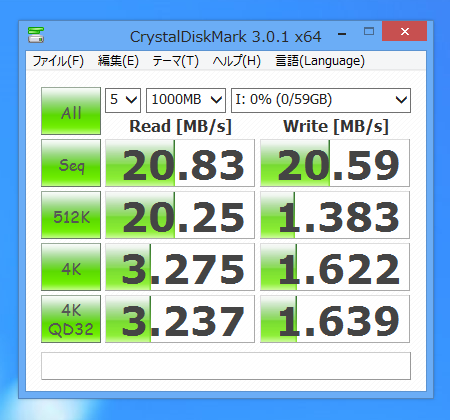Open the ヘルプ(H) menu
This screenshot has height=420, width=450.
pos(236,61)
